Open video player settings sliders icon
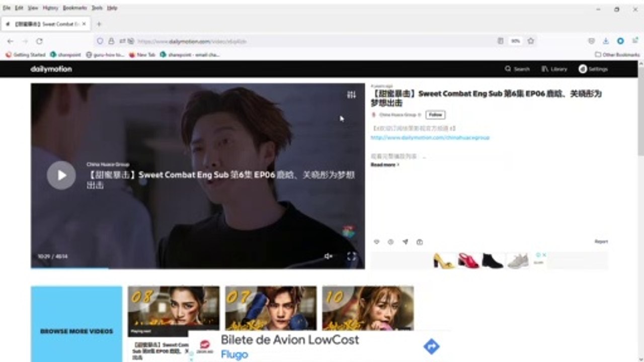This screenshot has width=644, height=362. (x=351, y=95)
